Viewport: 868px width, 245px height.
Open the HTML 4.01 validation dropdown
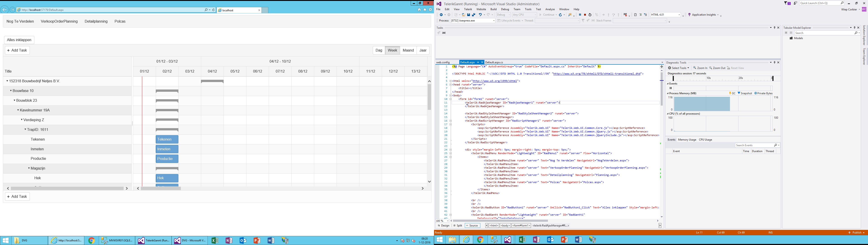click(679, 15)
